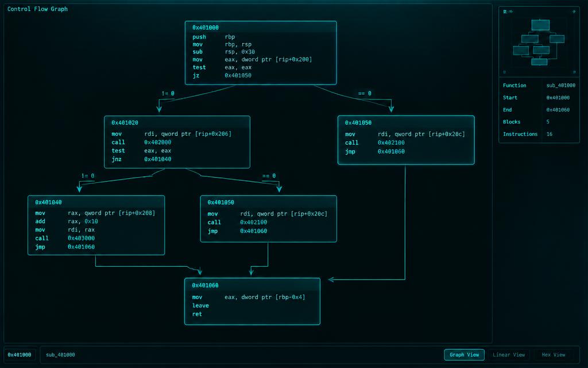Select the End 0x401060 info value
The height and width of the screenshot is (368, 588).
click(x=558, y=110)
